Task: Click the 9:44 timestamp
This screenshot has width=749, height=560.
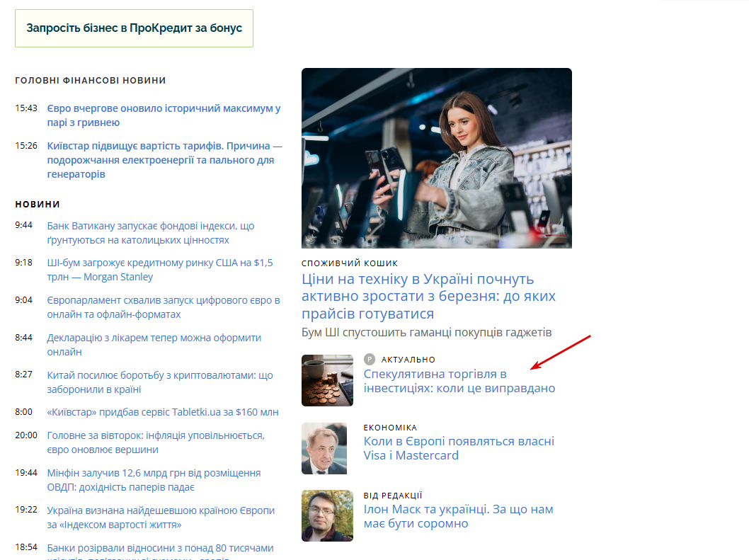Action: coord(23,225)
